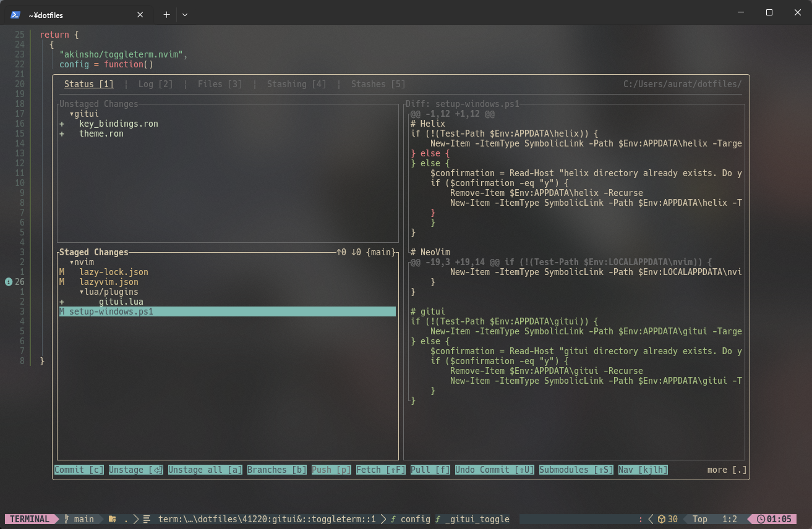Click the Unstaged Changes panel title
812x529 pixels.
pyautogui.click(x=99, y=104)
